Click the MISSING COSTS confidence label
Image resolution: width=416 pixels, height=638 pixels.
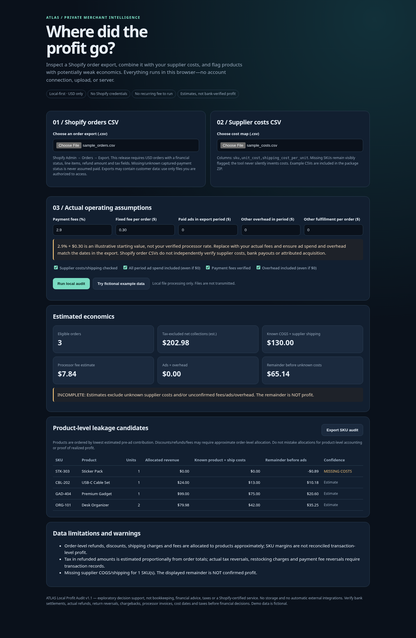[338, 471]
